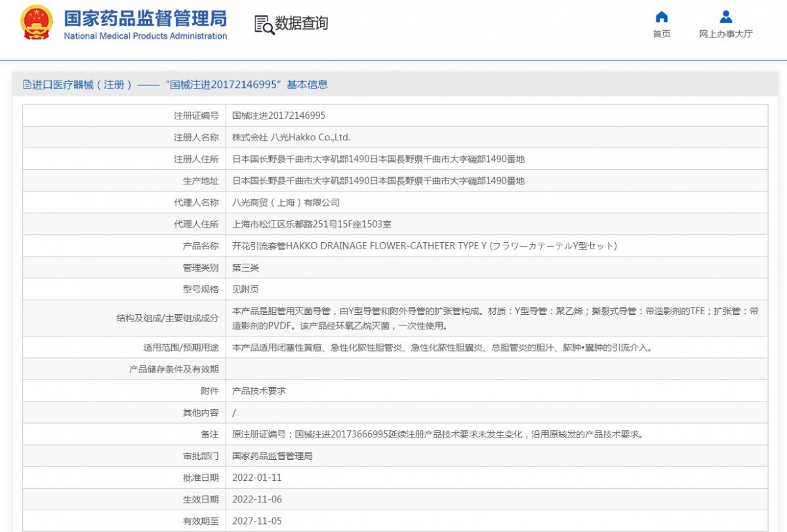
Task: Select the 见附页 value
Action: click(x=246, y=289)
